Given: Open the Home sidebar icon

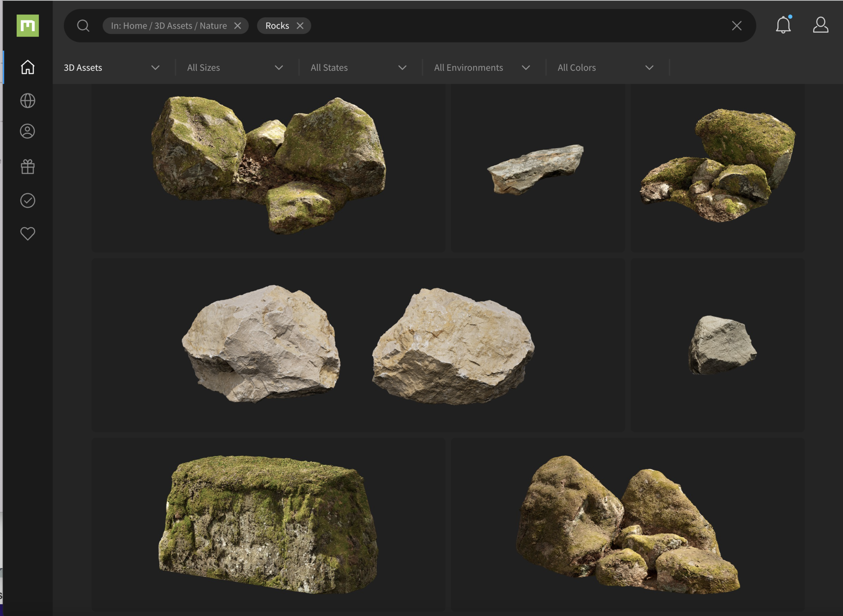Looking at the screenshot, I should [28, 67].
